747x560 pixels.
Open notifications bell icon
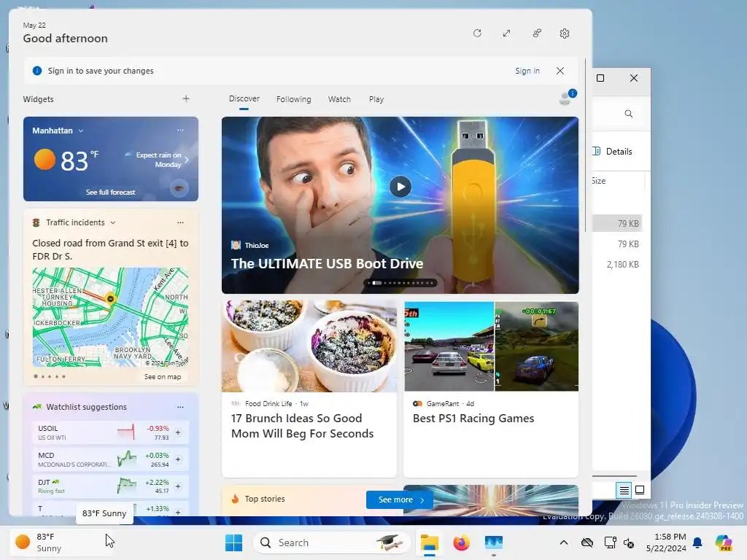pos(697,542)
